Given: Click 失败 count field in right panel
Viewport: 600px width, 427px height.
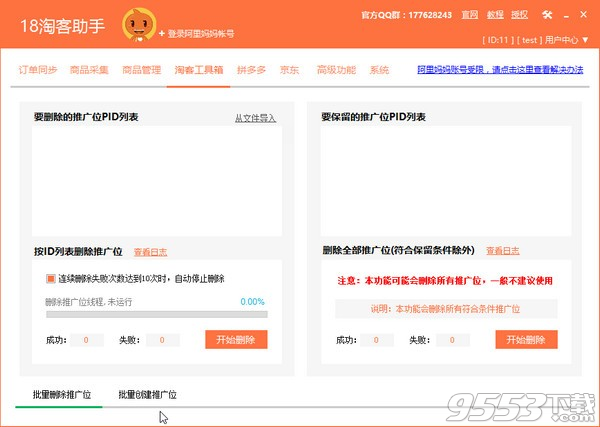Looking at the screenshot, I should click(x=453, y=340).
